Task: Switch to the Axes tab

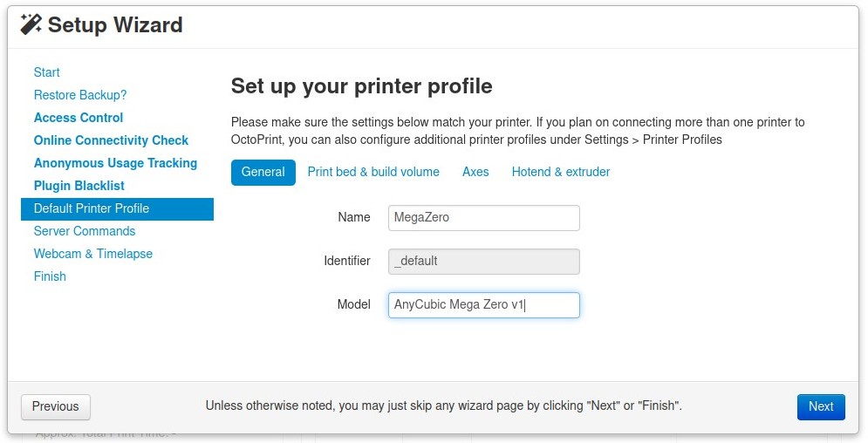Action: pos(475,172)
